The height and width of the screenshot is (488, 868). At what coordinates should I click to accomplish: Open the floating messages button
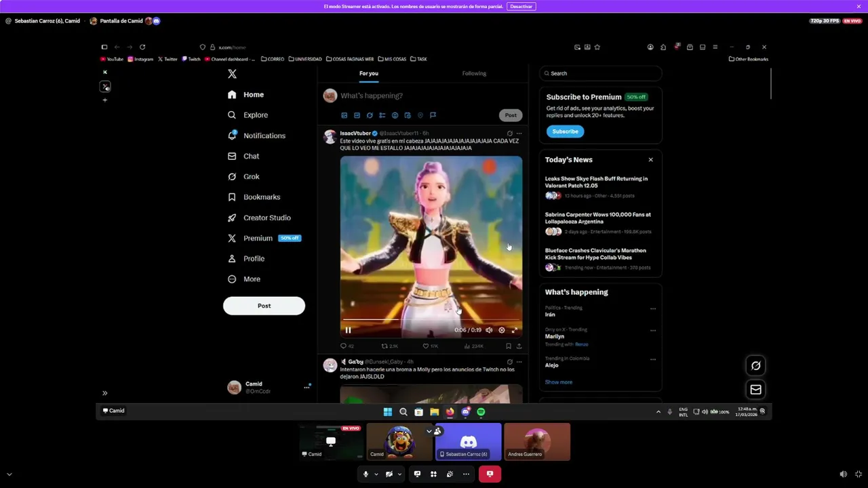pyautogui.click(x=755, y=390)
